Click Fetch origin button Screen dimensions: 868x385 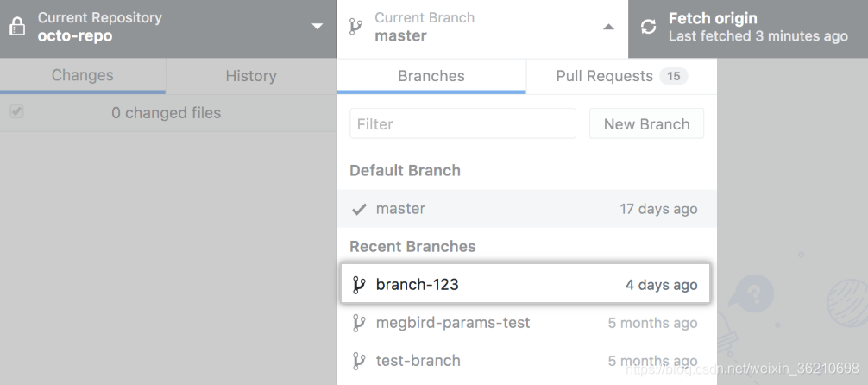tap(748, 28)
